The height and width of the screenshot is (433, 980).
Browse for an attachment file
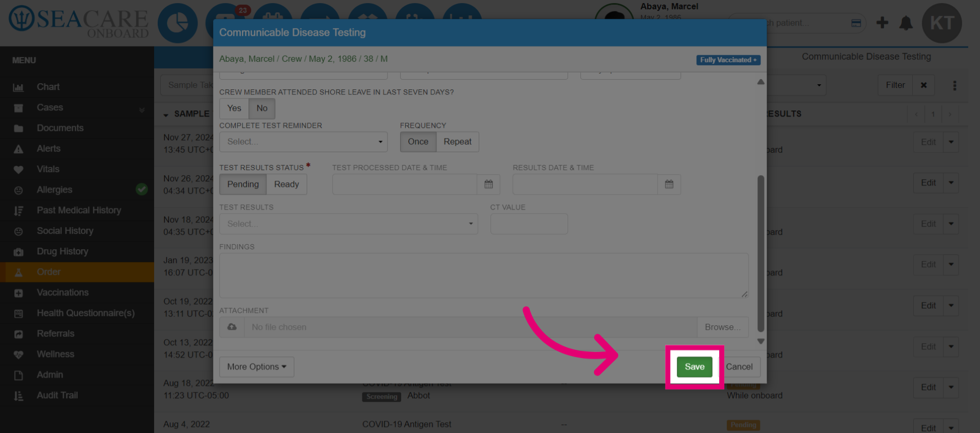click(x=723, y=327)
